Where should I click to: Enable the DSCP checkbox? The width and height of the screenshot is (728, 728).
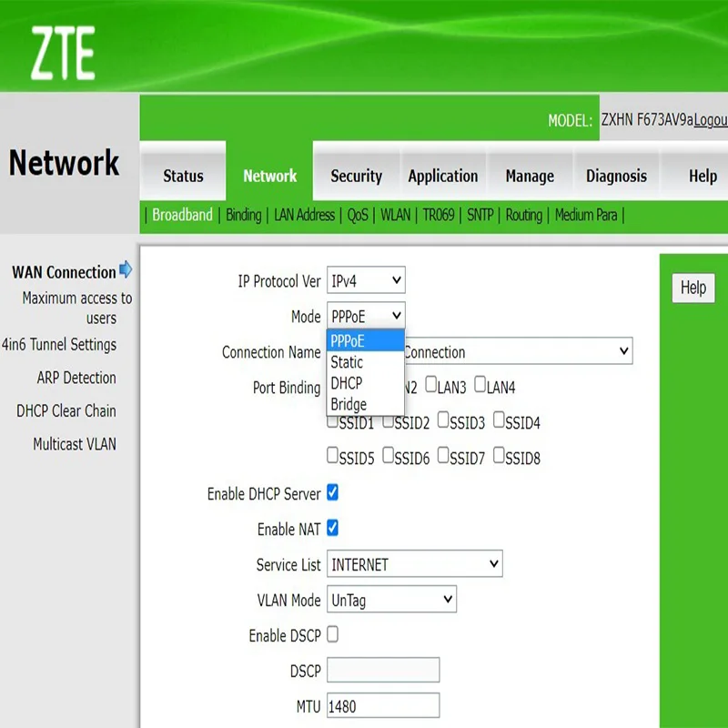pos(333,635)
